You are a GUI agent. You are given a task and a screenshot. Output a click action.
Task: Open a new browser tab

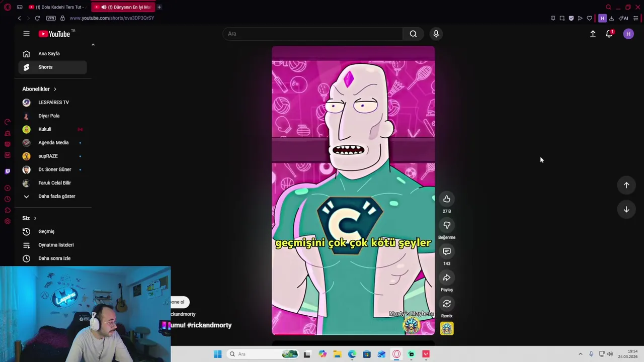(159, 7)
